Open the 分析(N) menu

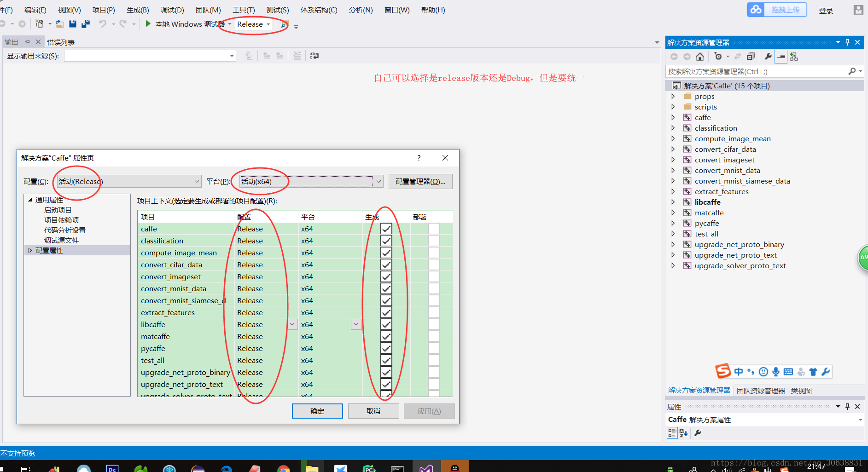pyautogui.click(x=361, y=10)
